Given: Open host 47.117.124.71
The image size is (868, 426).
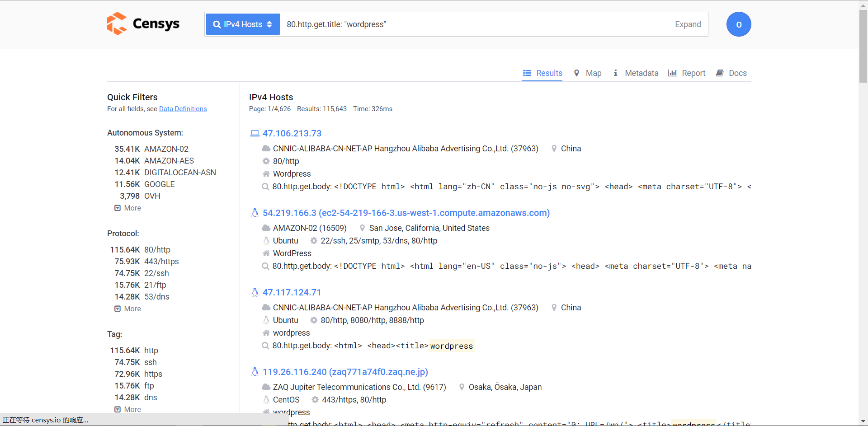Looking at the screenshot, I should (292, 292).
